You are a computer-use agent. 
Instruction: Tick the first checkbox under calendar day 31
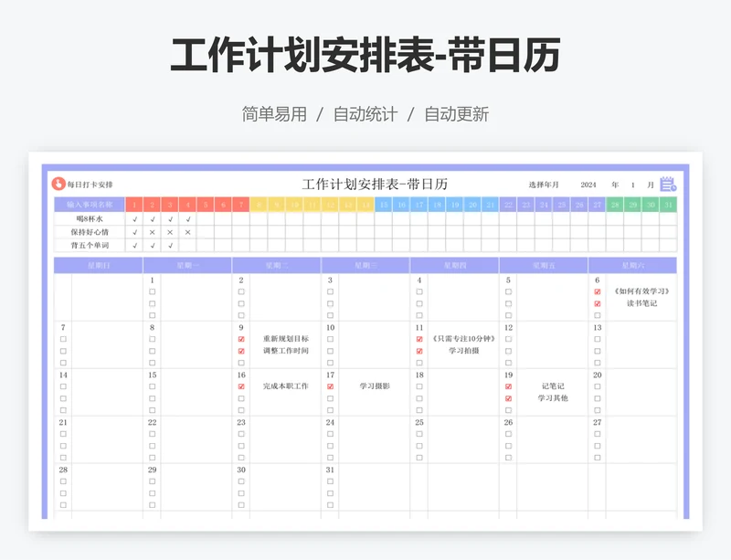coord(330,481)
